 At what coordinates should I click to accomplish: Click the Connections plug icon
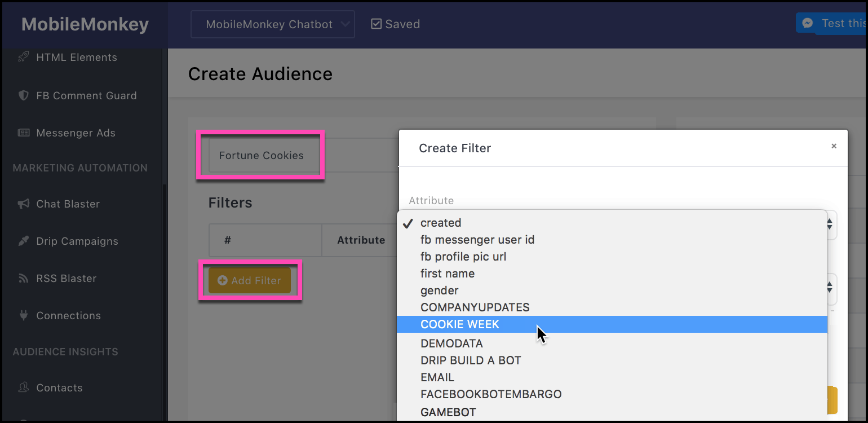point(23,315)
